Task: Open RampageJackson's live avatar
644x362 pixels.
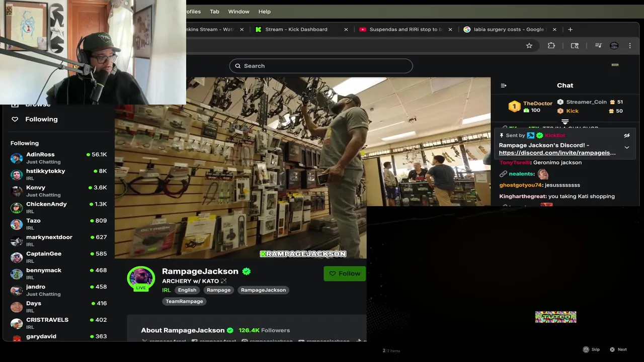Action: pyautogui.click(x=141, y=279)
